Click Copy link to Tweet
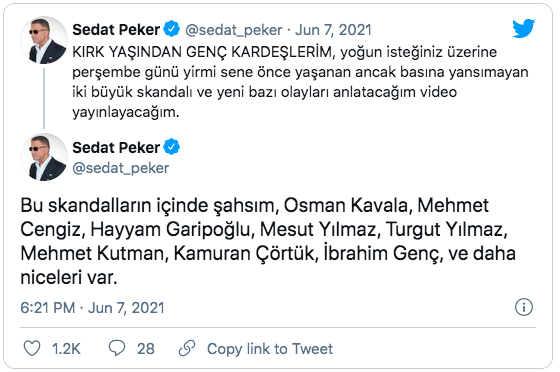 tap(270, 349)
